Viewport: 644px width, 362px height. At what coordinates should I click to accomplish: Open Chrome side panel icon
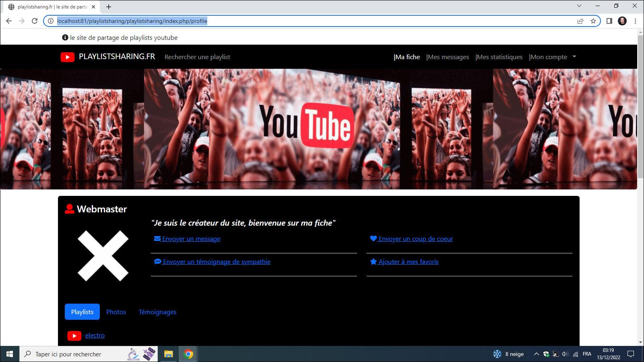click(x=609, y=21)
